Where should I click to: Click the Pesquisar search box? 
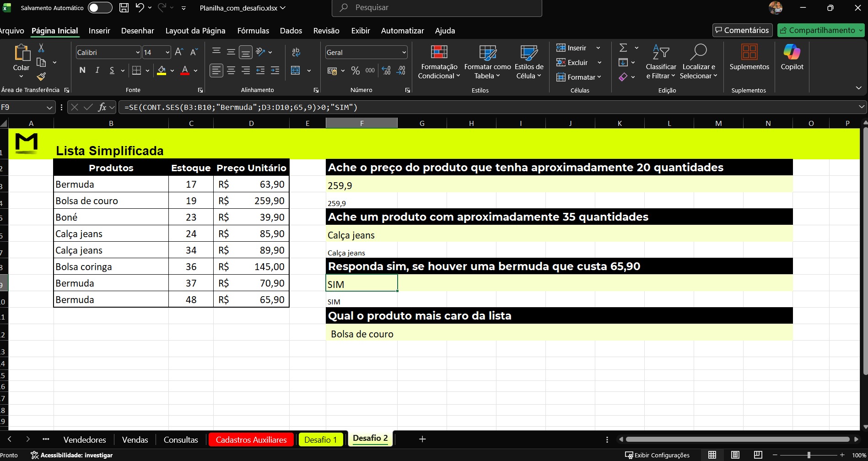(437, 8)
